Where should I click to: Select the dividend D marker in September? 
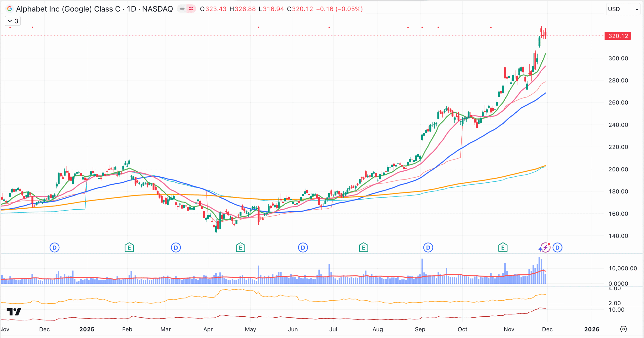[428, 248]
